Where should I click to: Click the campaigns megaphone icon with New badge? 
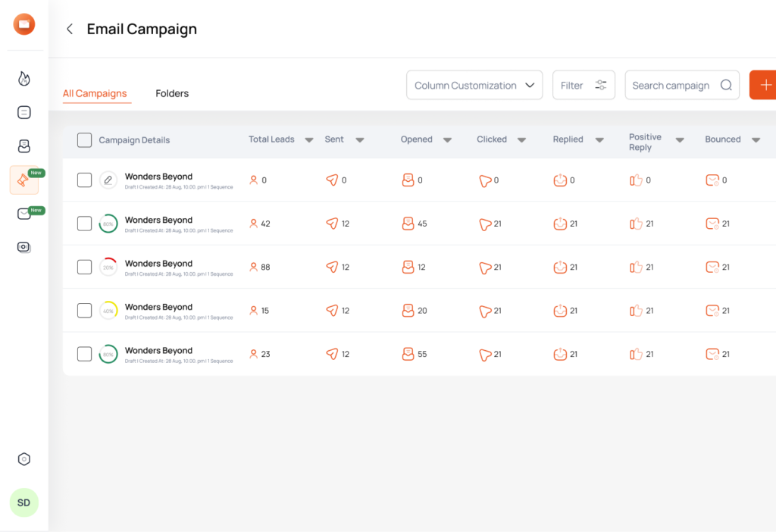pos(23,180)
